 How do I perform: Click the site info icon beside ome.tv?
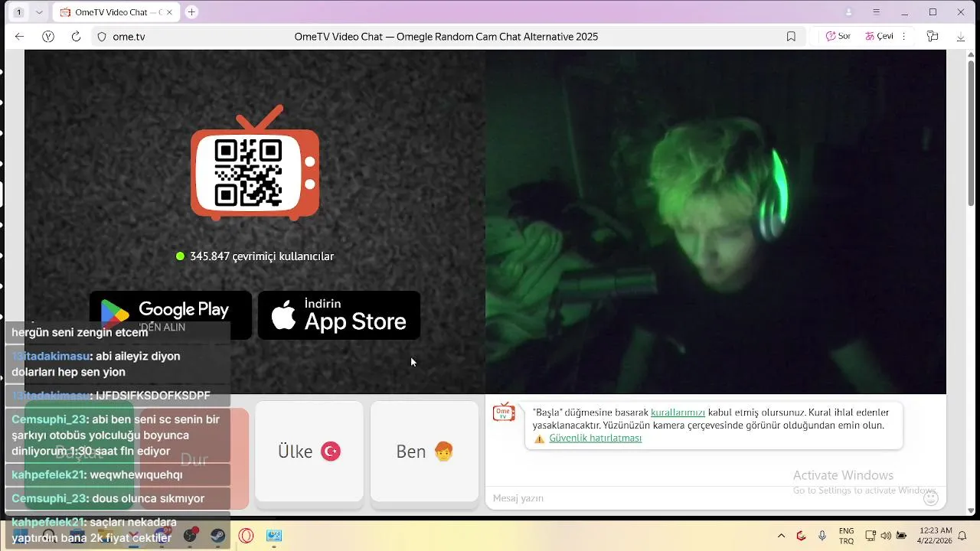pos(101,37)
